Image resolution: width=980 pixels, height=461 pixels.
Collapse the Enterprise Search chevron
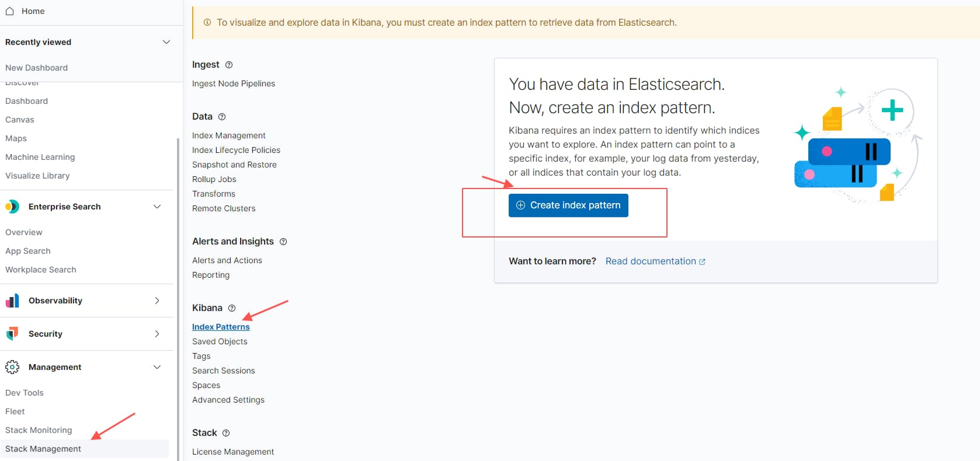157,207
